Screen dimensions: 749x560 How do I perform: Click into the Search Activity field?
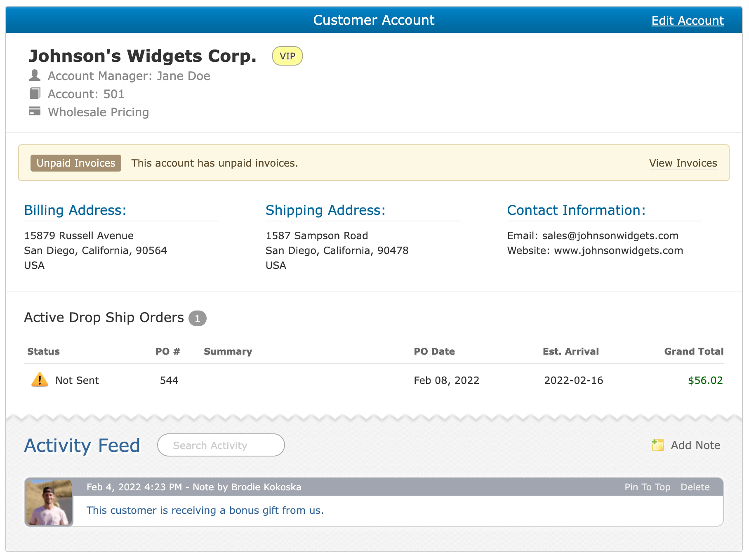coord(221,445)
